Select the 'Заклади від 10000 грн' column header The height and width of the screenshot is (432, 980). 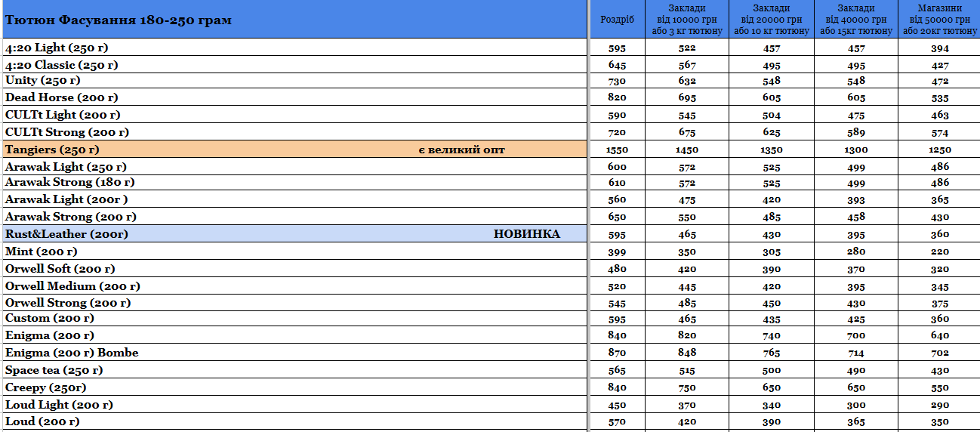click(687, 20)
